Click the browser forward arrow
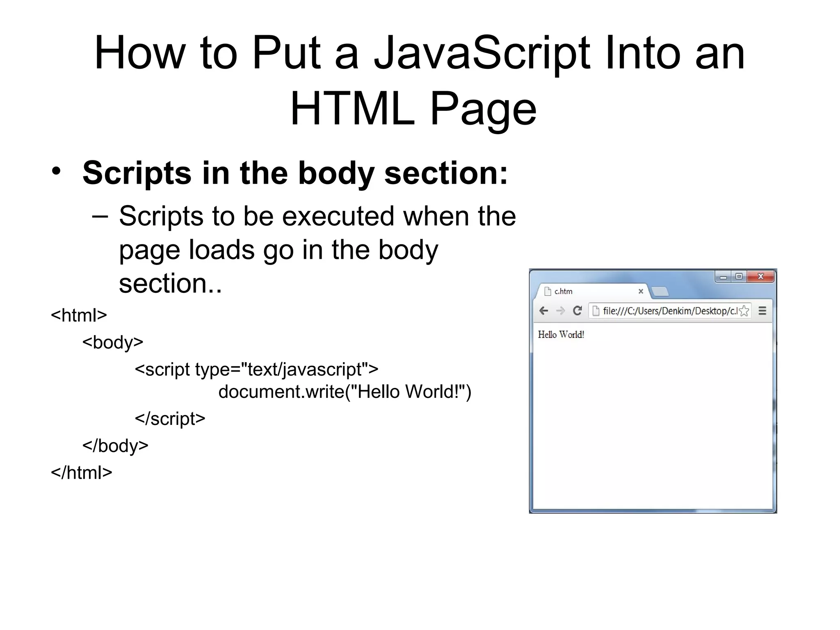 (x=560, y=311)
